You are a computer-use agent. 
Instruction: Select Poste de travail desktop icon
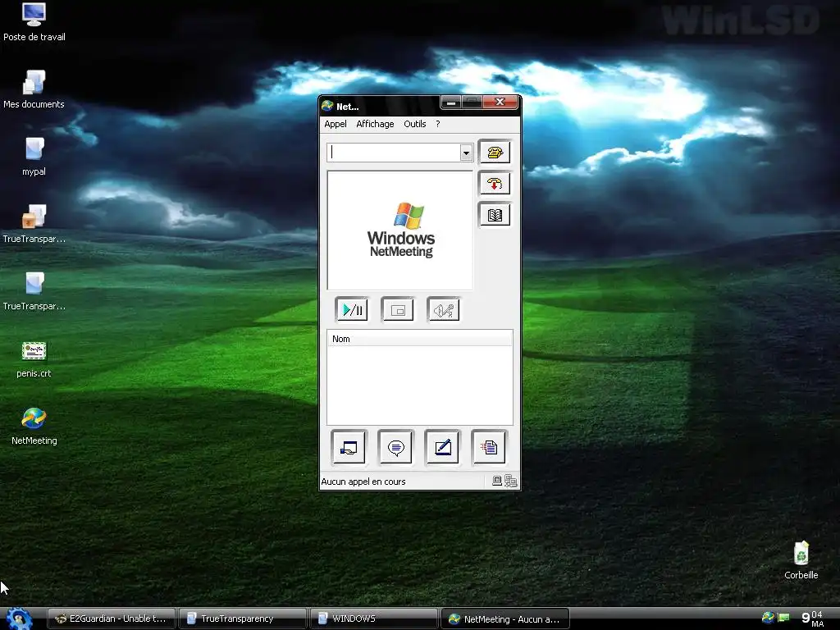point(34,22)
